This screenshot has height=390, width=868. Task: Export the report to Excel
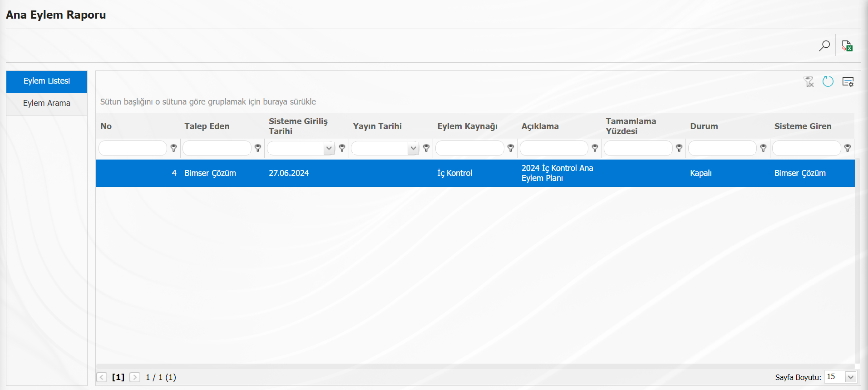pos(847,45)
